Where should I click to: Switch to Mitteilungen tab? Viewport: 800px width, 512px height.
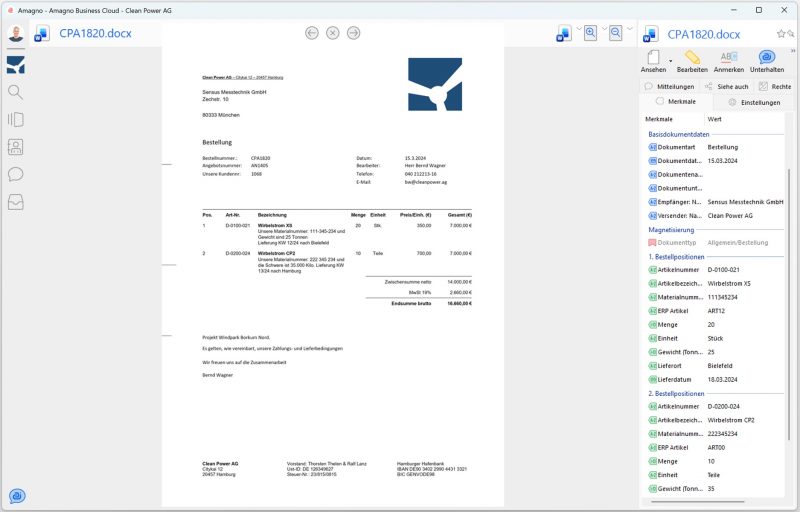coord(669,87)
